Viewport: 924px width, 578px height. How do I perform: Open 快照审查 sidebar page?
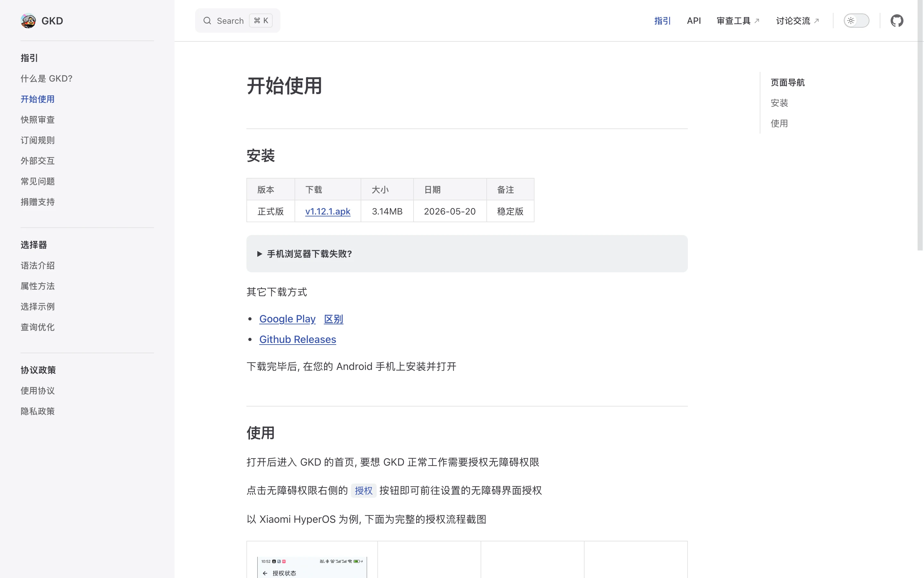[x=38, y=120]
